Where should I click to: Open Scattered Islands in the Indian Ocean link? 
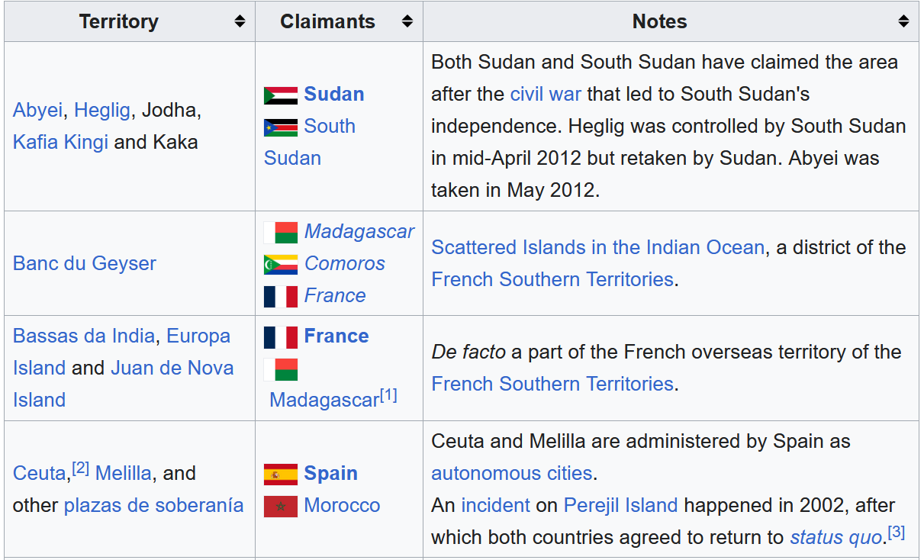(x=597, y=247)
